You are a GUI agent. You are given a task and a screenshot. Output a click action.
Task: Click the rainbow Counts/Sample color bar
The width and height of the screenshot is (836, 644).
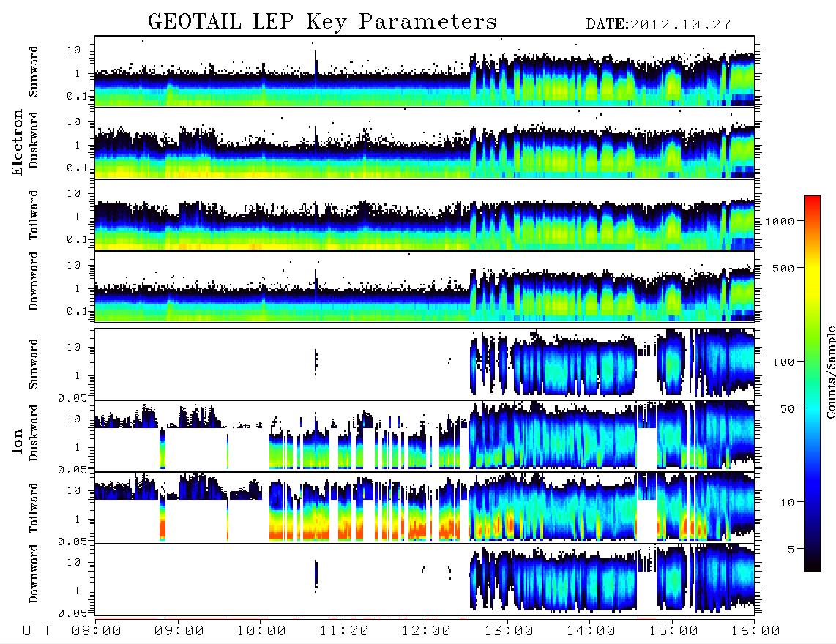click(813, 384)
